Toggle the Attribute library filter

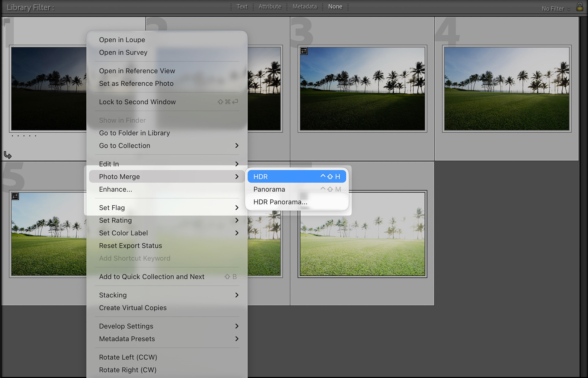coord(269,6)
